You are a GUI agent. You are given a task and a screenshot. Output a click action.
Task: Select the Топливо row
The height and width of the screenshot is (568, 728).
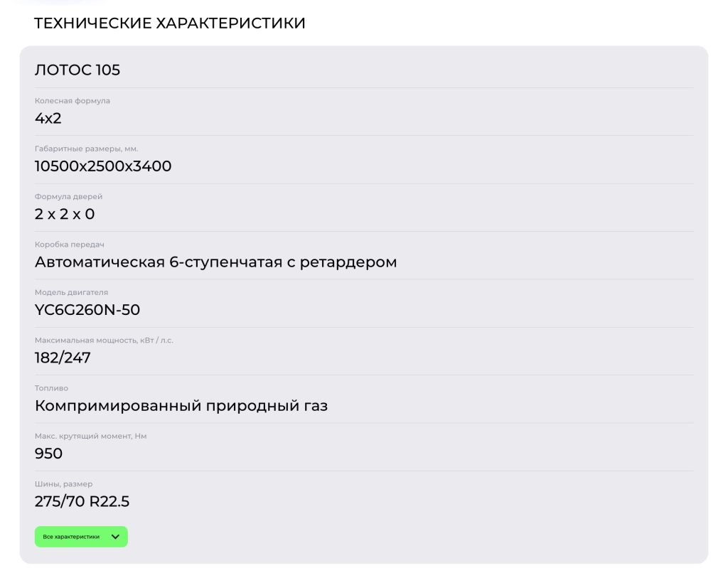[48, 388]
